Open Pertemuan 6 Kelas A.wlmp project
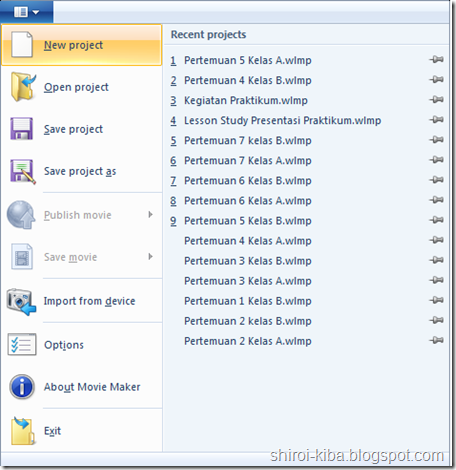This screenshot has height=470, width=456. click(x=248, y=201)
